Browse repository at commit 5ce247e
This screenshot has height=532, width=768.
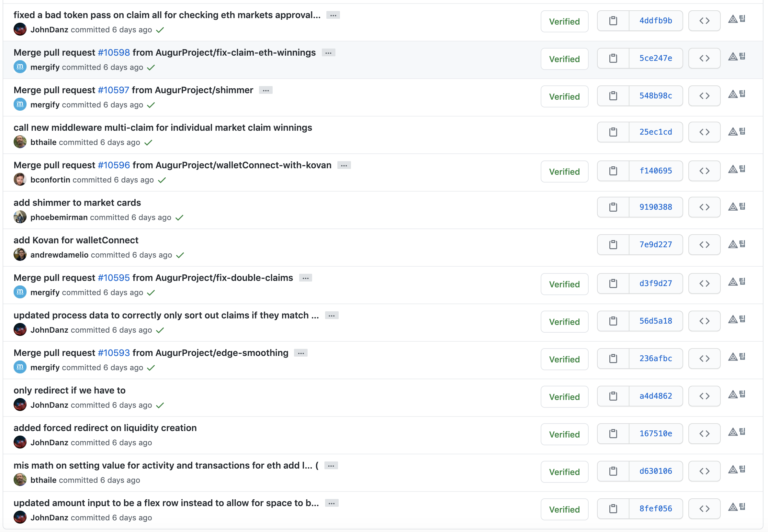(x=704, y=58)
